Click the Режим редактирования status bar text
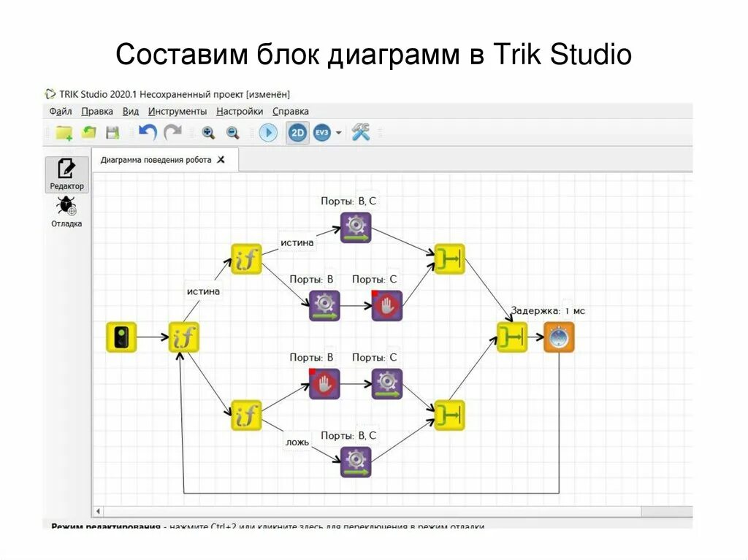This screenshot has width=748, height=560. 106,526
